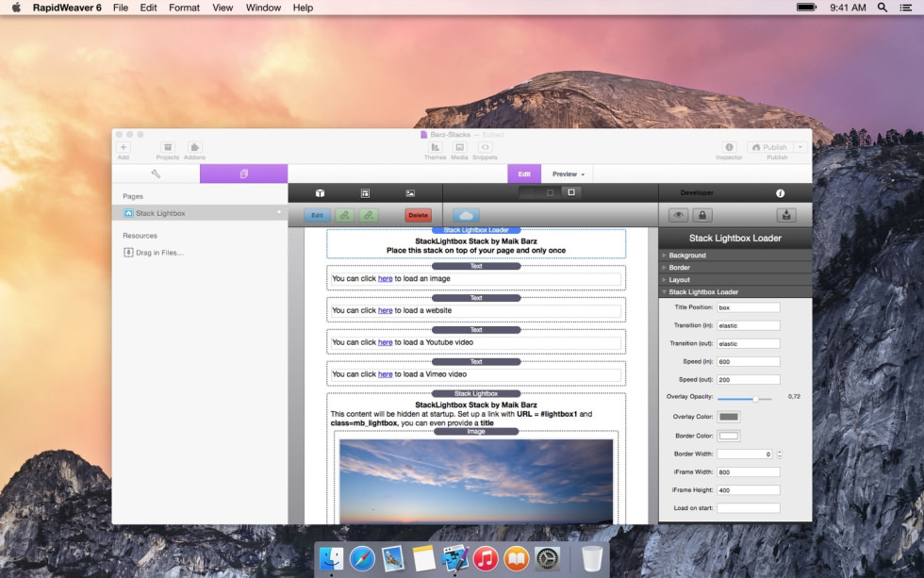
Task: Select the sky image in Stack Lightbox
Action: [x=476, y=482]
